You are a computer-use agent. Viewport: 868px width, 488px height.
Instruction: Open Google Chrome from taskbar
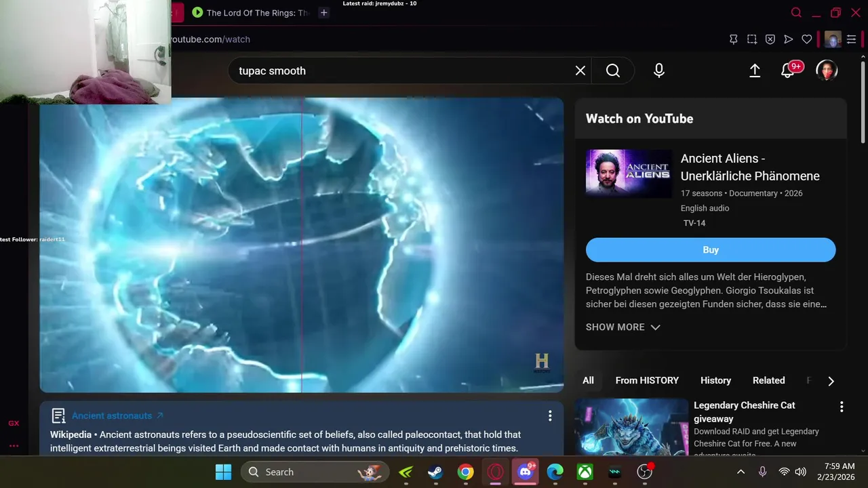(x=465, y=472)
